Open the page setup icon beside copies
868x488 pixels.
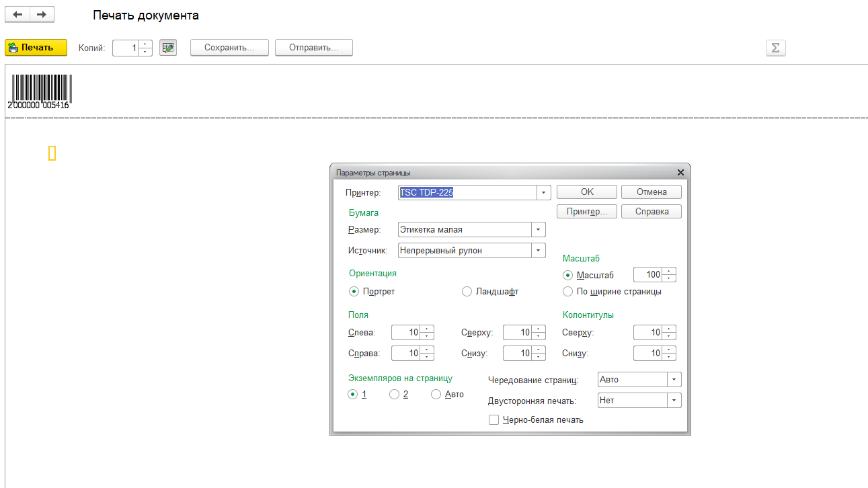point(168,48)
